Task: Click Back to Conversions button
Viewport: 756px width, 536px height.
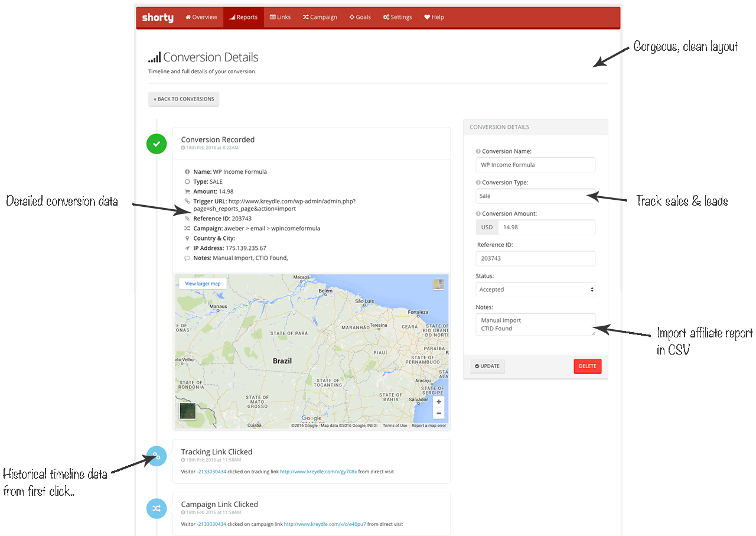Action: pyautogui.click(x=184, y=99)
